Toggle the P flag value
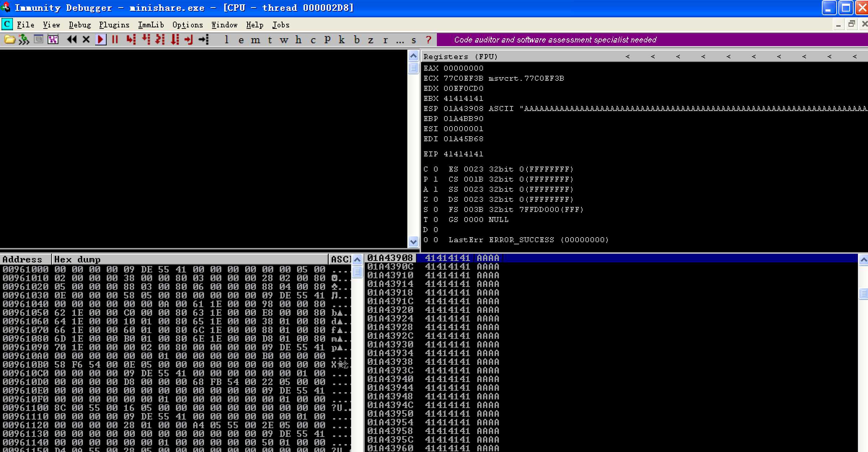 pos(436,179)
